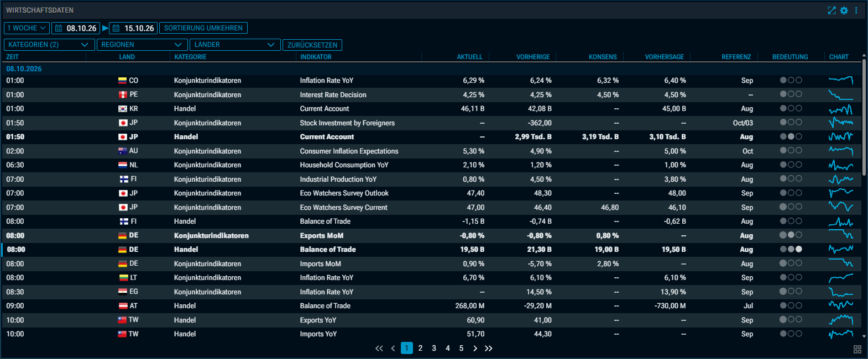Open the start date calendar icon for 08.10.26

pos(59,28)
